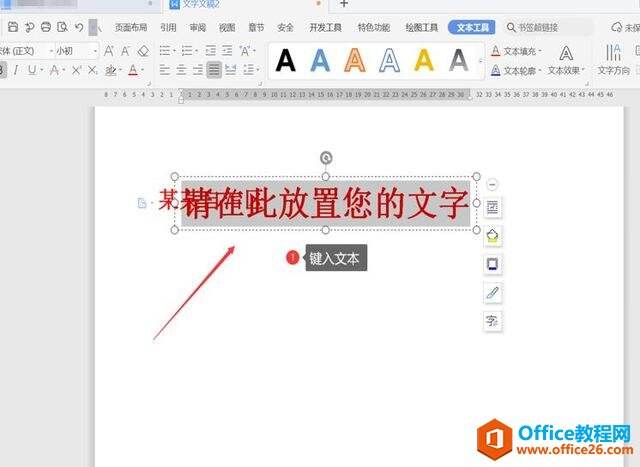Collapse the floating quick toolbar with minus button
This screenshot has width=640, height=467.
pos(492,185)
